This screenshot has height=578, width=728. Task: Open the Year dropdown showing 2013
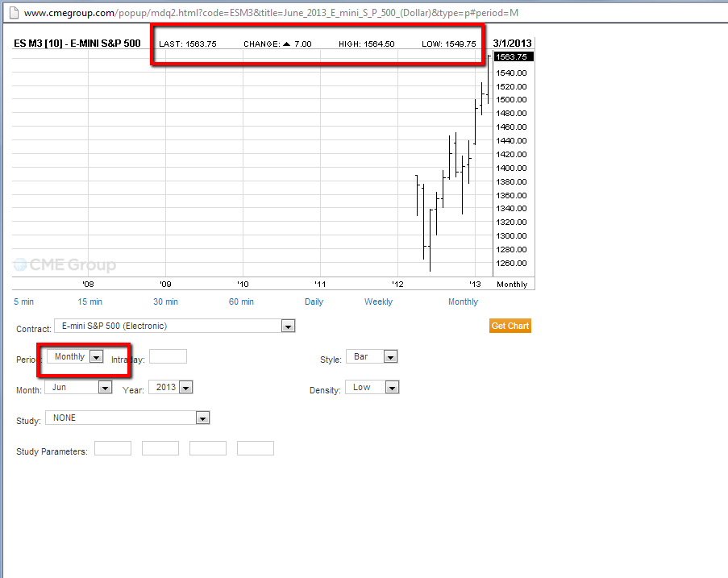click(170, 387)
